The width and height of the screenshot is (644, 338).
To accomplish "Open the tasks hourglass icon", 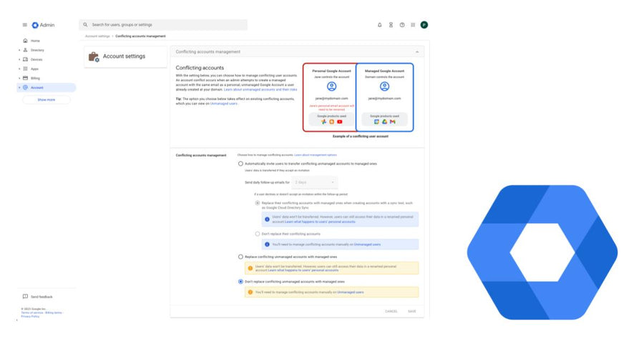I will [x=391, y=25].
